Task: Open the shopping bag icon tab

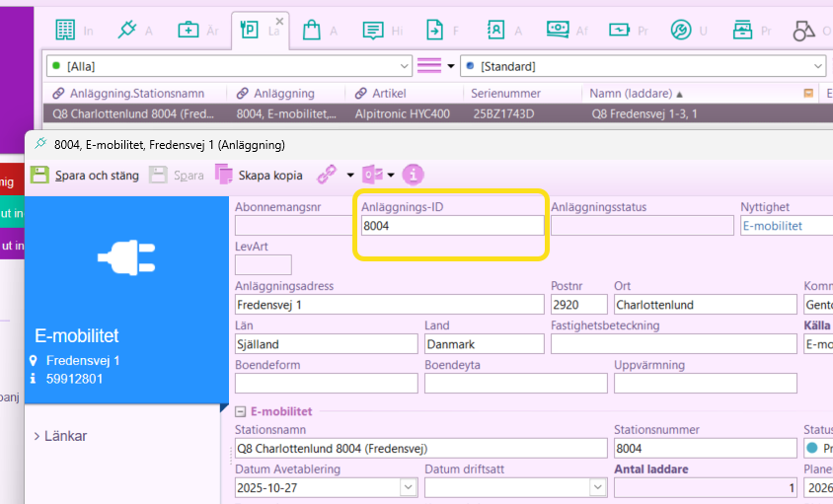Action: point(313,31)
